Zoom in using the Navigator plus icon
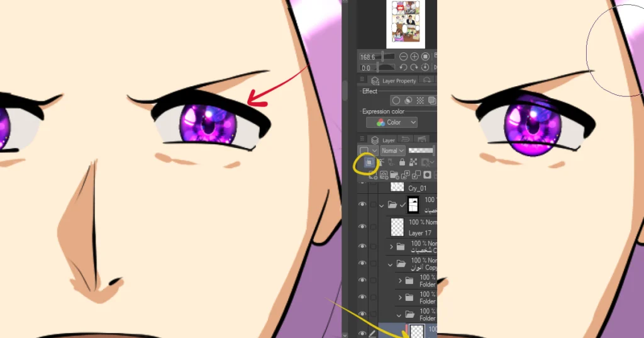 point(414,57)
